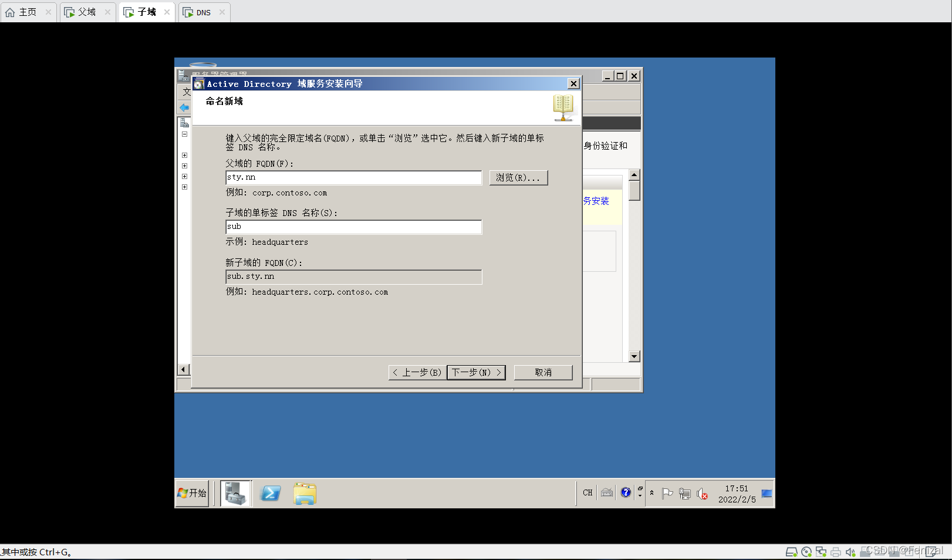
Task: Click scroll-down arrow in Server Manager pane
Action: coord(634,356)
